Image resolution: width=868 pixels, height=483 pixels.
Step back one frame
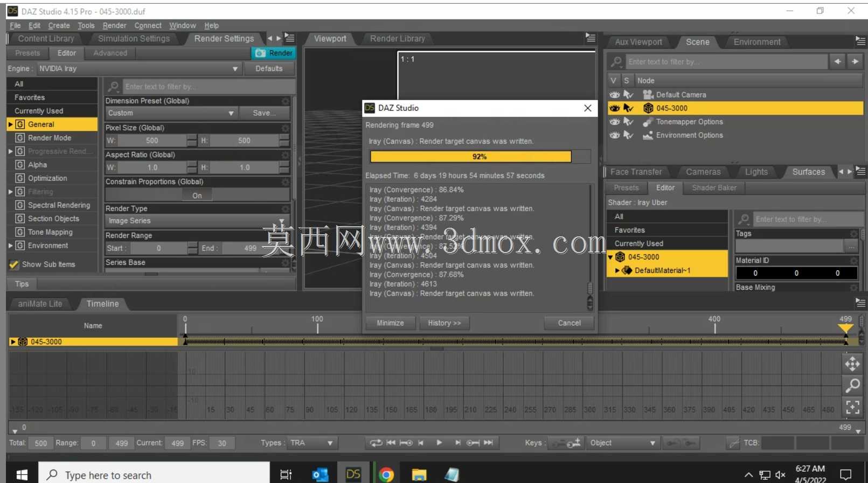coord(421,443)
